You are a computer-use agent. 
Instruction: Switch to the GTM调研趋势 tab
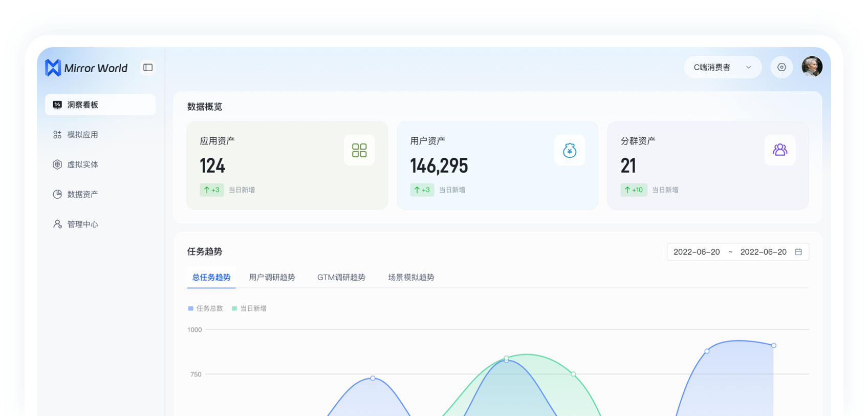point(341,277)
